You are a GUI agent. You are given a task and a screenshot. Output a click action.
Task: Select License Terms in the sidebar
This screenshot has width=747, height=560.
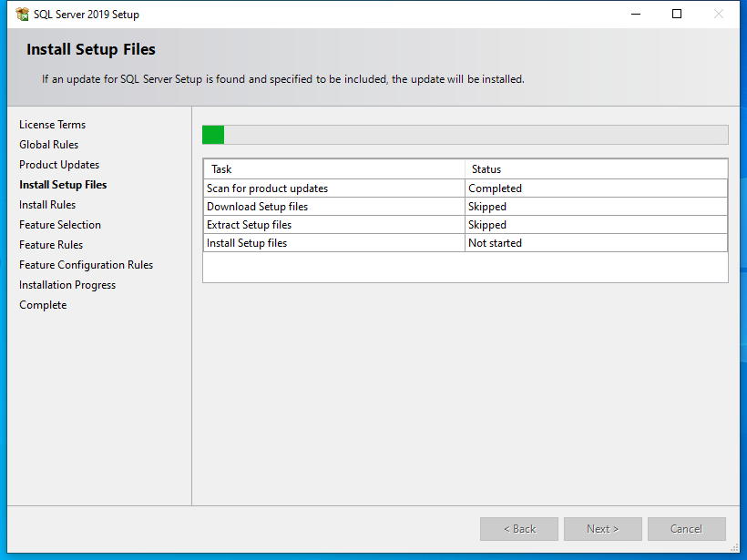tap(52, 125)
